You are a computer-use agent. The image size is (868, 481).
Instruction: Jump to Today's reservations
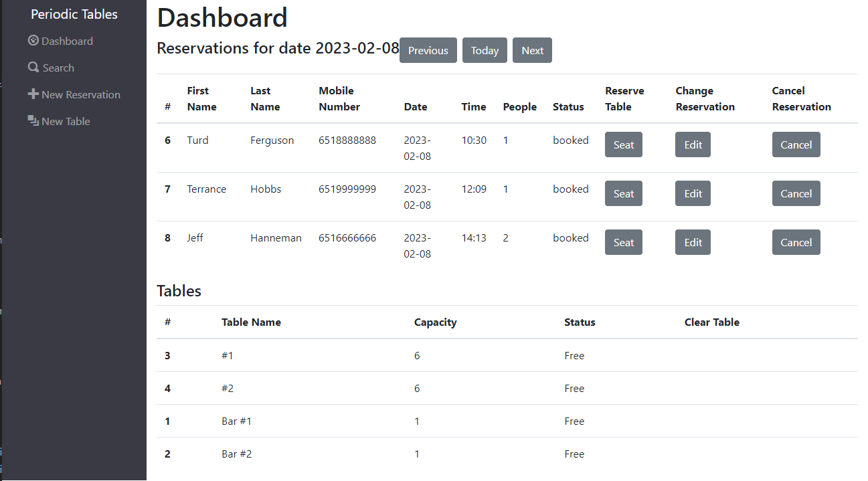click(x=484, y=50)
